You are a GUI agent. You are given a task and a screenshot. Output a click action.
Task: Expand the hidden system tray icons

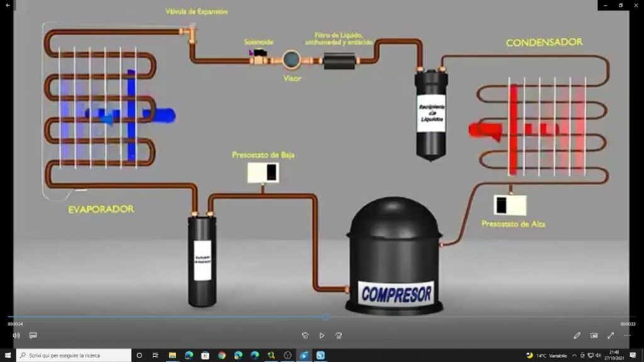[x=575, y=355]
